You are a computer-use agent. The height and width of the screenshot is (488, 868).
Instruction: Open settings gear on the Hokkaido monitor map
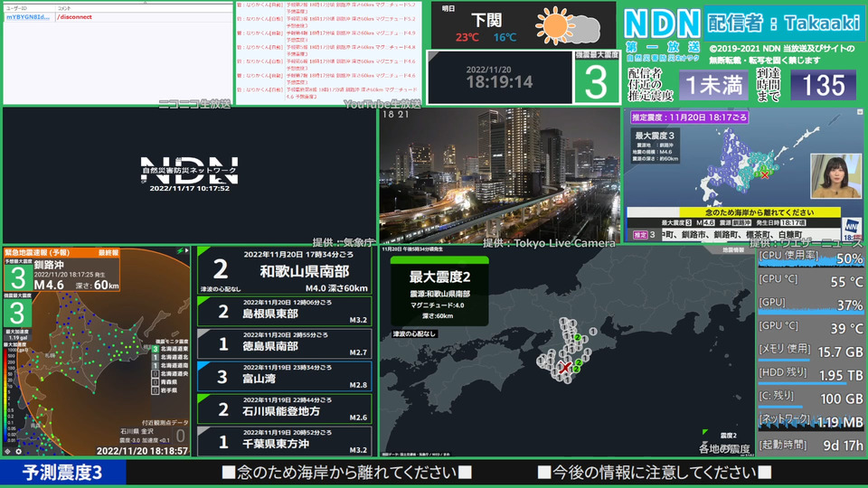coord(18,452)
